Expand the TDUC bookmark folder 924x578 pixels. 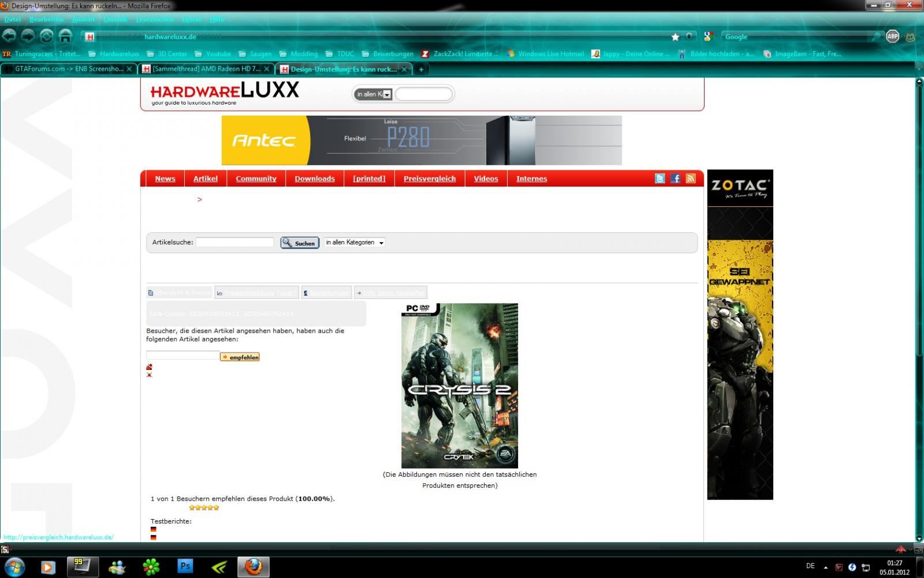point(340,54)
